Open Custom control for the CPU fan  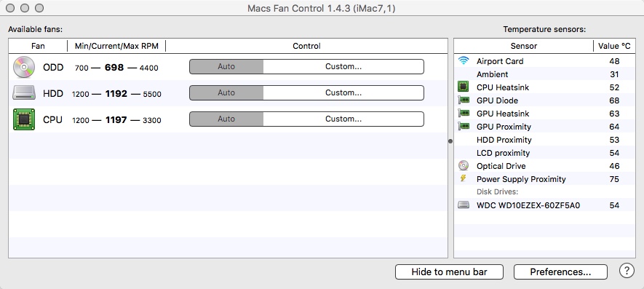(343, 119)
